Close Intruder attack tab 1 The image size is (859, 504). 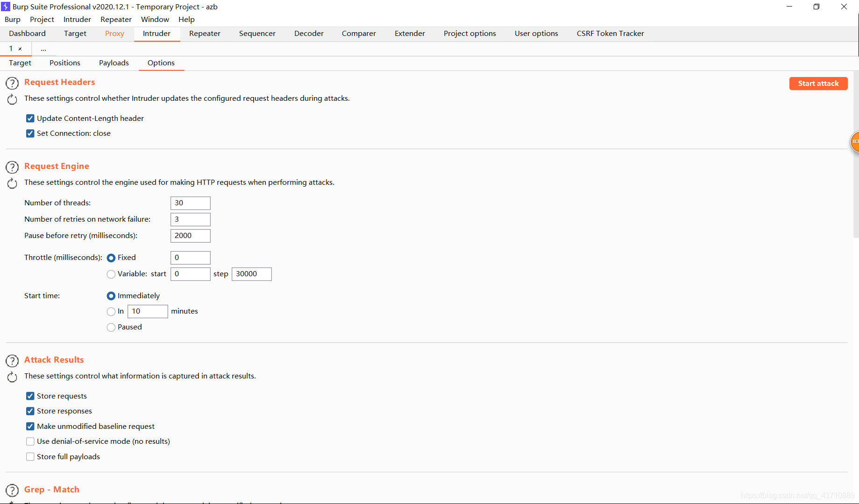[20, 49]
